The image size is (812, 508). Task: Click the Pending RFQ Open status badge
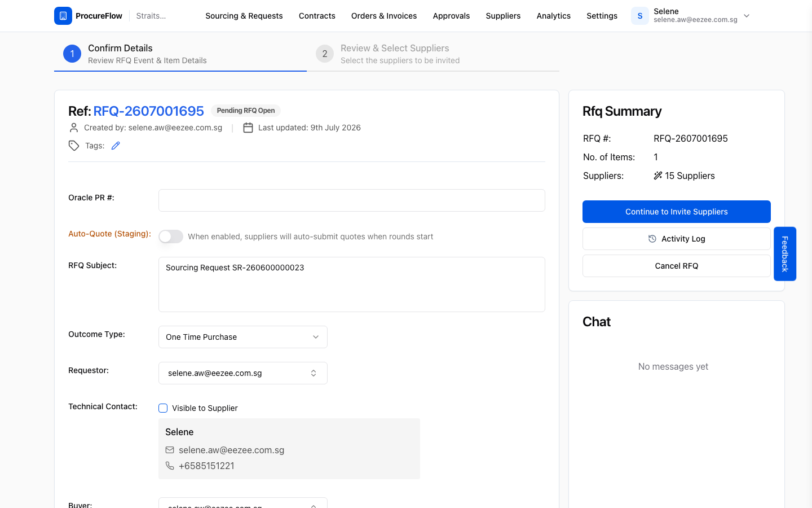pos(246,111)
